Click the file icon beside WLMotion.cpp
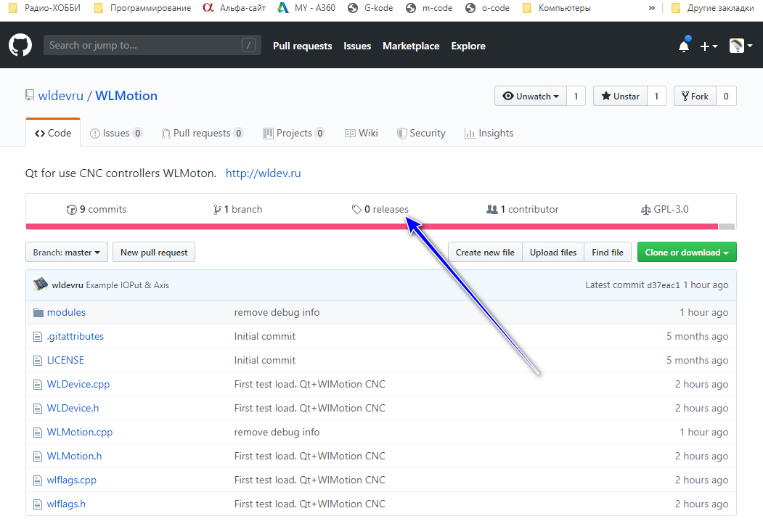Viewport: 763px width, 532px height. [x=38, y=433]
